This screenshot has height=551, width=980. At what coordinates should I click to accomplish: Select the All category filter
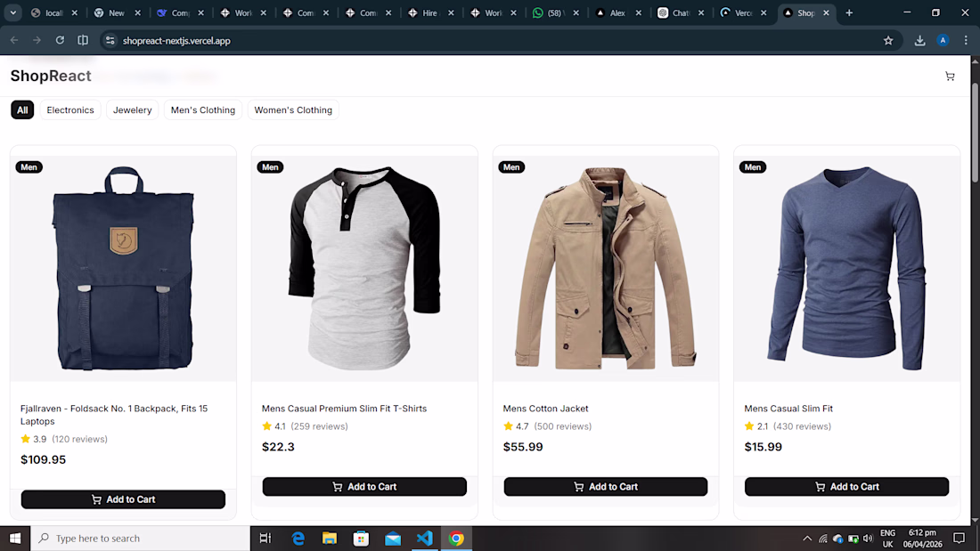click(x=22, y=110)
